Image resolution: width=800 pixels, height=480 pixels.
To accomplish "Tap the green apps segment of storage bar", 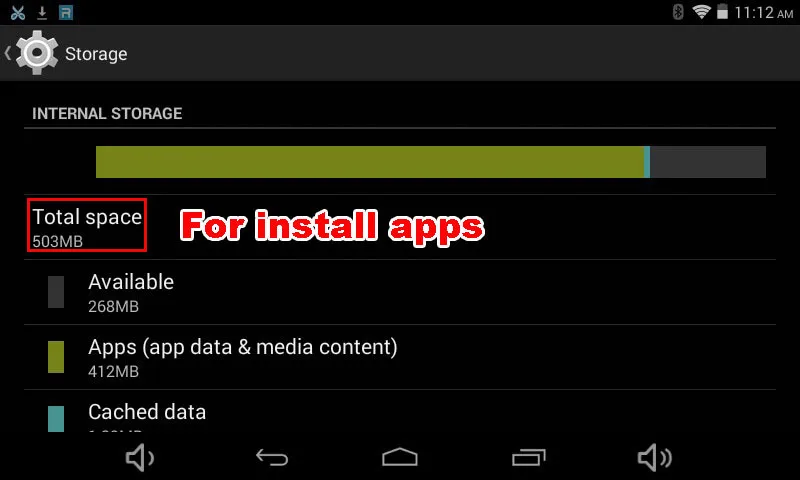I will [370, 162].
